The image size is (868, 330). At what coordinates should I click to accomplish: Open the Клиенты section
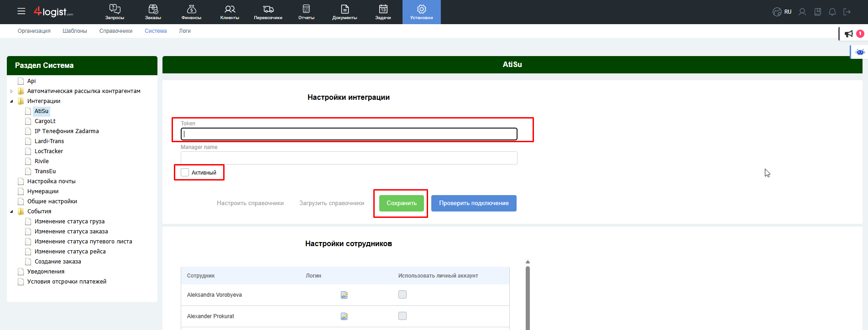tap(230, 12)
